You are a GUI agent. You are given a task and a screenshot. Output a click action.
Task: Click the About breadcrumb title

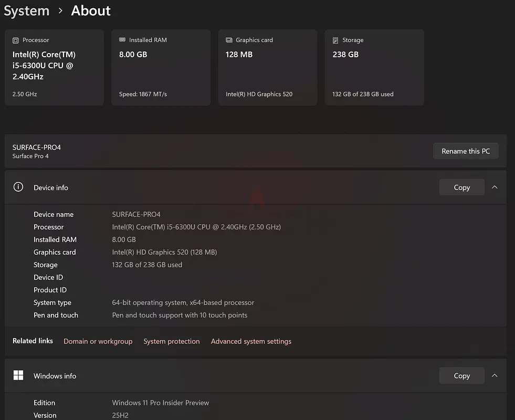[x=91, y=10]
